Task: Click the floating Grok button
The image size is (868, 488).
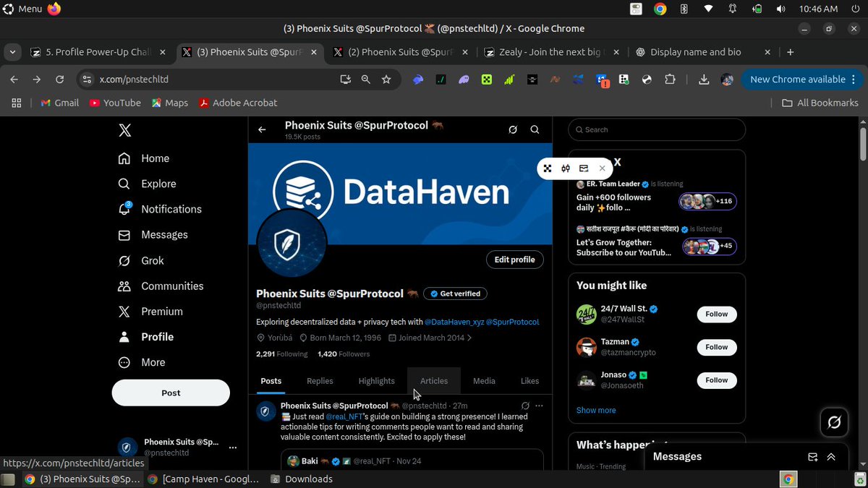Action: click(x=834, y=422)
